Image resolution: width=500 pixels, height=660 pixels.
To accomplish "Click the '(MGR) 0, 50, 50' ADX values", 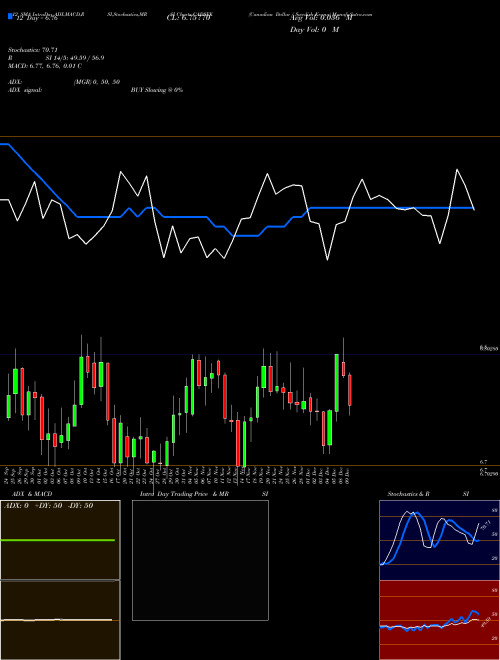I will pos(96,82).
